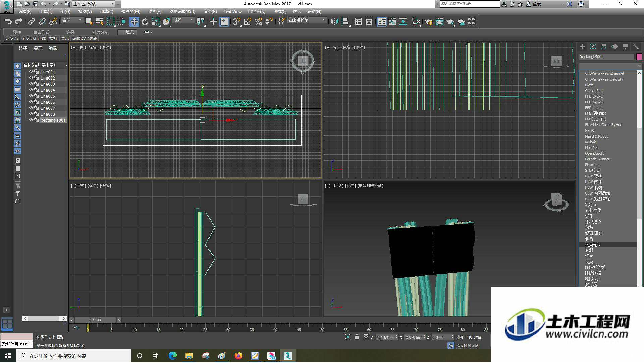Open the Render Setup icon
This screenshot has height=363, width=644.
pos(429,22)
